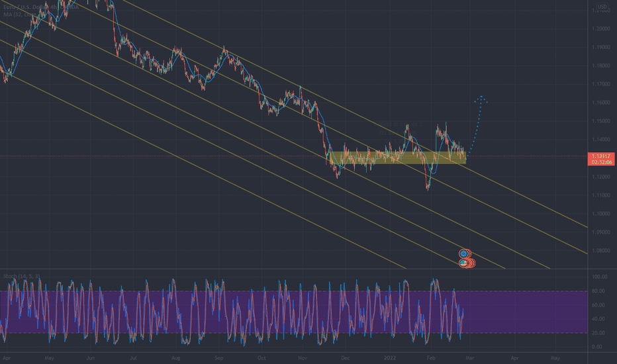Click the Feb label on time axis

tap(431, 359)
